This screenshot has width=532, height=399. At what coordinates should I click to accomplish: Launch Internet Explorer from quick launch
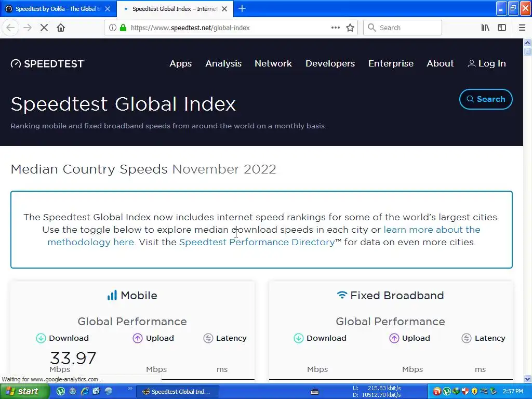(x=85, y=391)
